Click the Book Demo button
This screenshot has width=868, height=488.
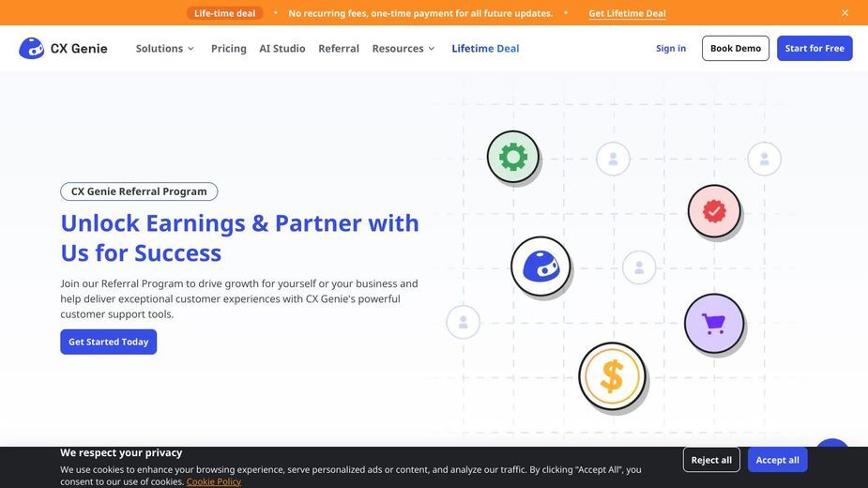click(736, 48)
